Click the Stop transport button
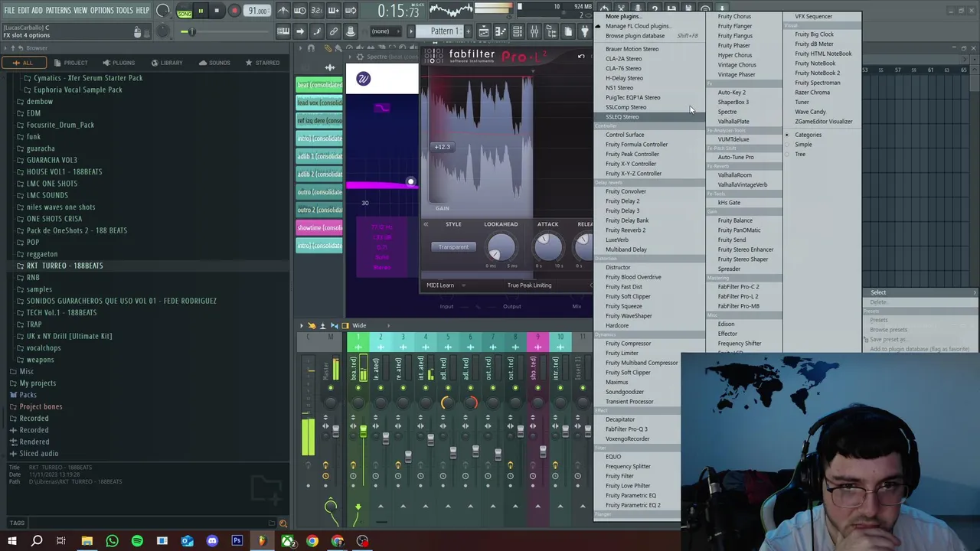The height and width of the screenshot is (551, 980). coord(217,11)
